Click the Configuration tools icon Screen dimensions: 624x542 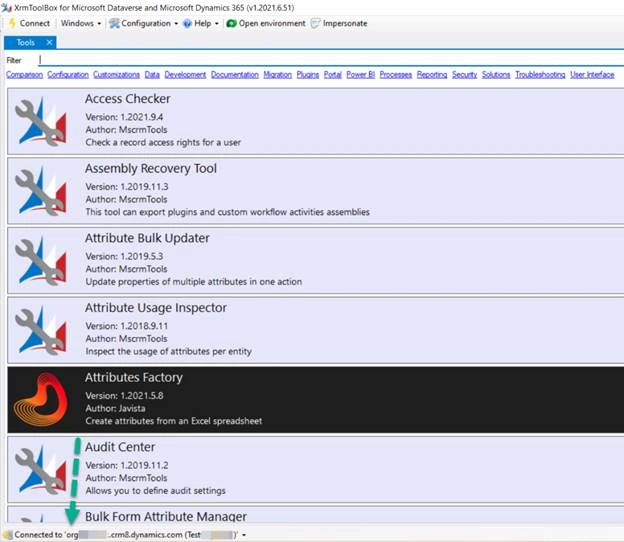[x=114, y=23]
